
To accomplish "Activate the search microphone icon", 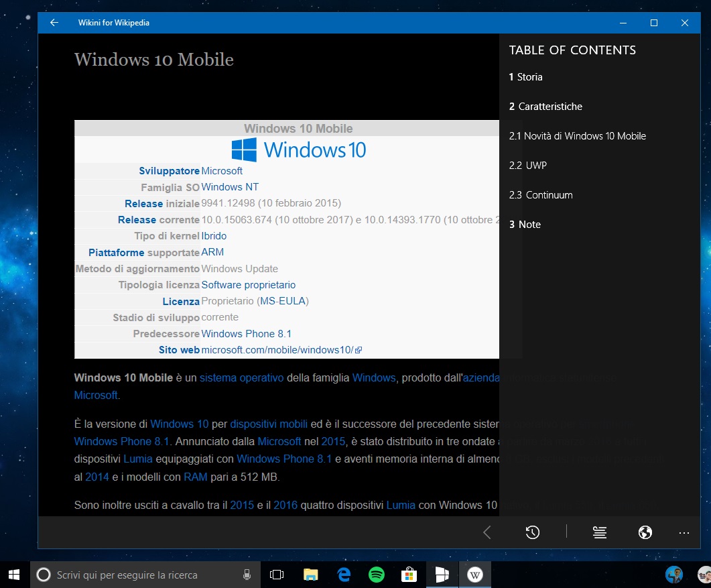I will [247, 575].
